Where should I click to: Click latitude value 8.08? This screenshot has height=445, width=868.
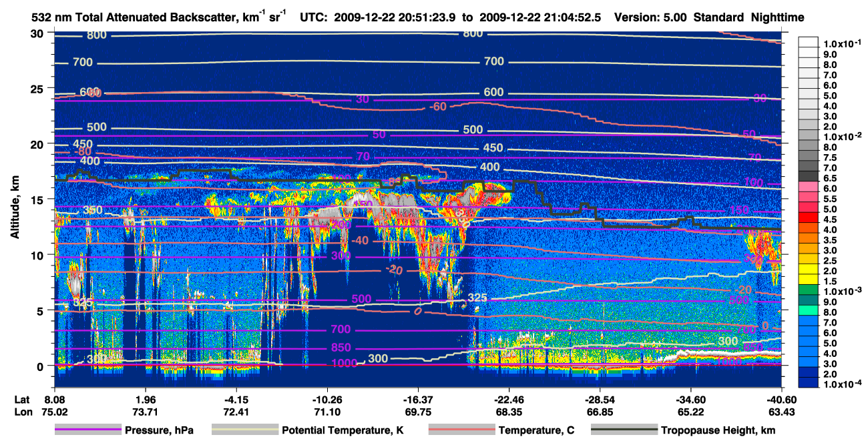[x=54, y=399]
